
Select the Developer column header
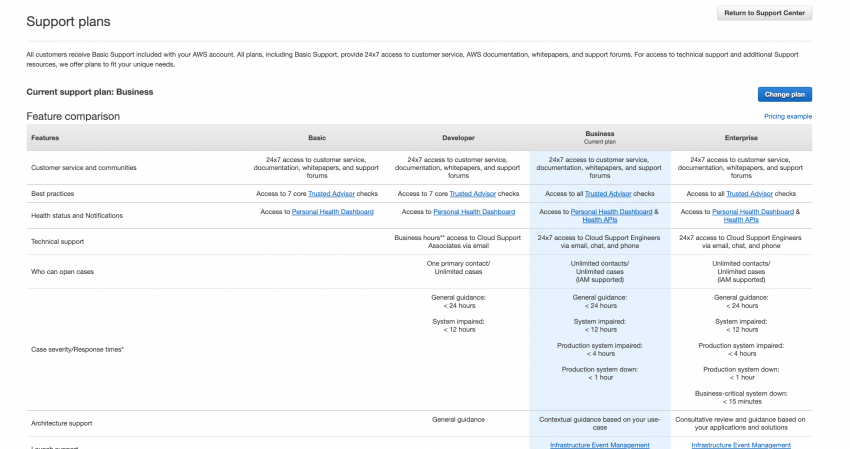pyautogui.click(x=458, y=138)
